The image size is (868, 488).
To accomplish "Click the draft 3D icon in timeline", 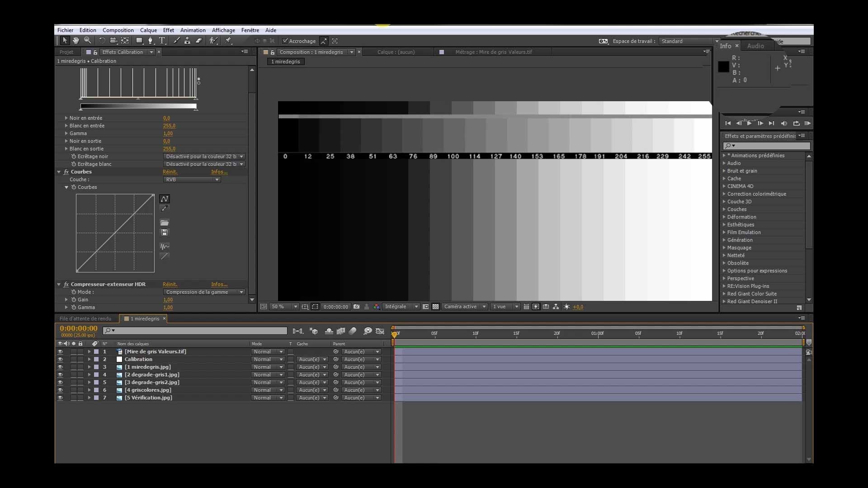I will pyautogui.click(x=313, y=331).
